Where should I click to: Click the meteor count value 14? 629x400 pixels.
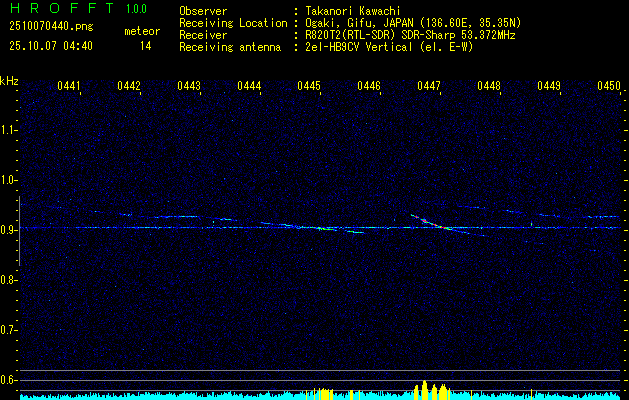[x=145, y=46]
